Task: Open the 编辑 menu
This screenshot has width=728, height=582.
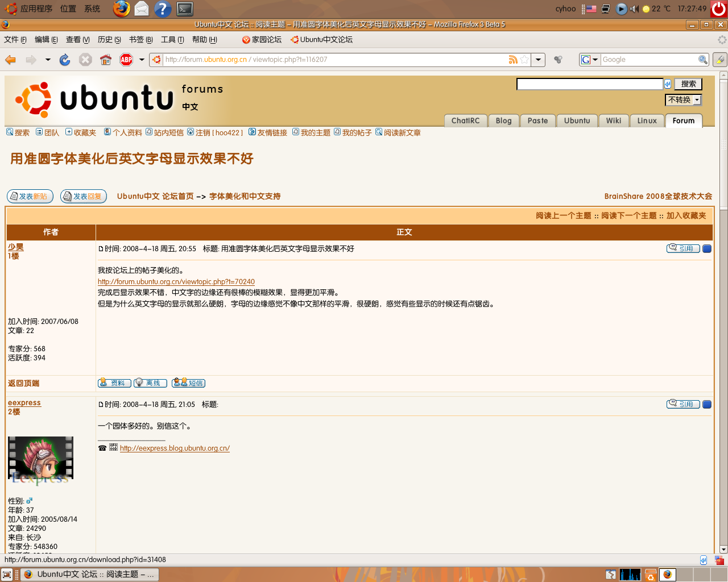Action: click(46, 40)
